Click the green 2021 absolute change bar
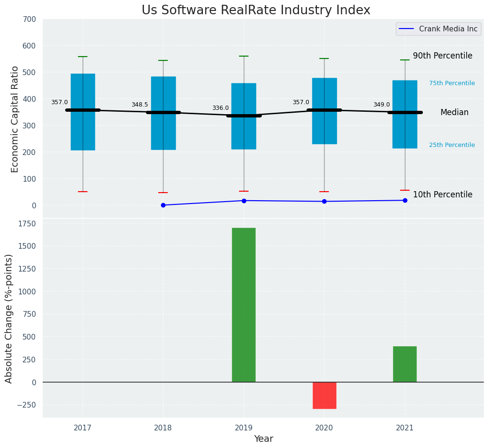The width and height of the screenshot is (489, 448). point(404,364)
